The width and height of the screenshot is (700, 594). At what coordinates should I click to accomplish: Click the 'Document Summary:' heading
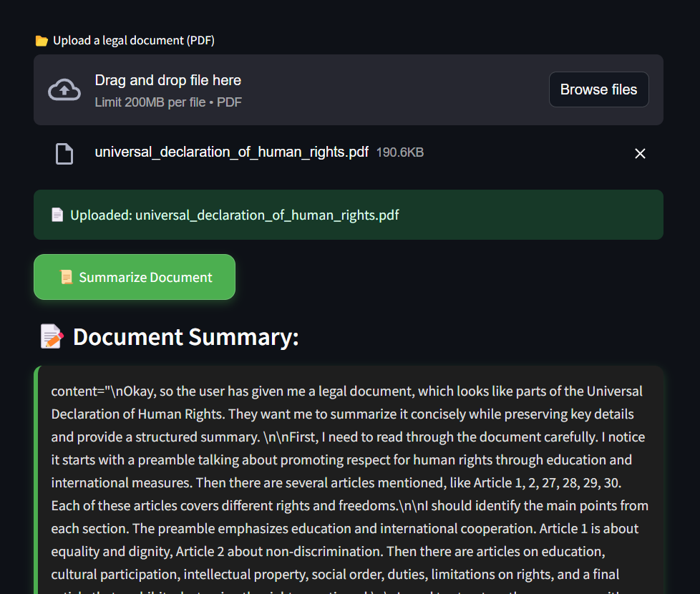pos(185,336)
